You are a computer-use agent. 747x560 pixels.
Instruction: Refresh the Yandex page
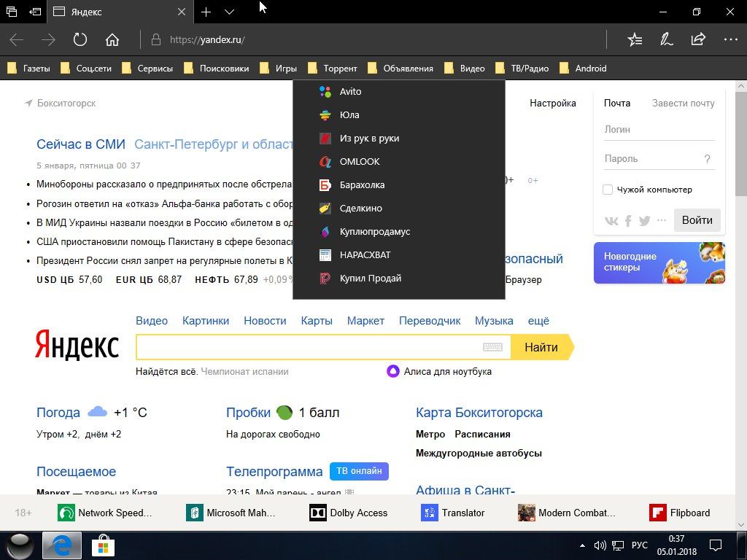(80, 39)
